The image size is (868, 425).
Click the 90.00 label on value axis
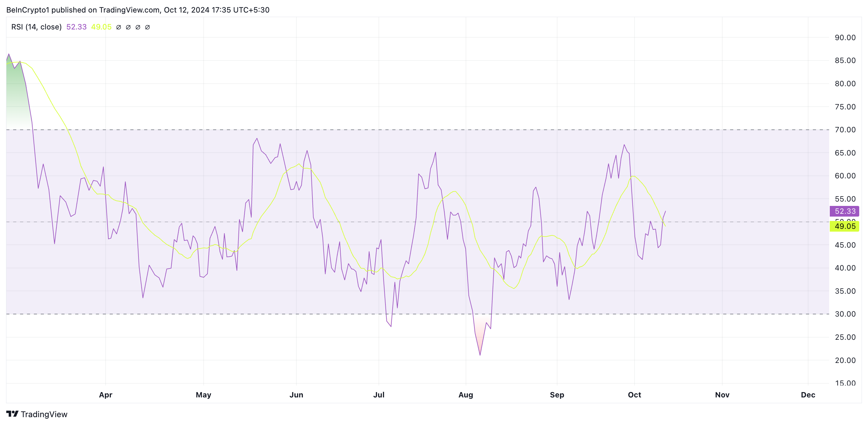pos(845,37)
